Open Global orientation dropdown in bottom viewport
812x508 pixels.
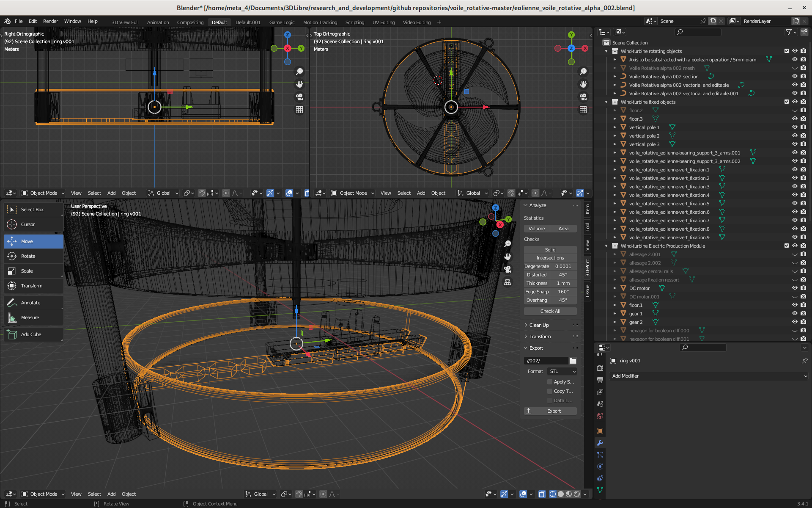coord(261,494)
